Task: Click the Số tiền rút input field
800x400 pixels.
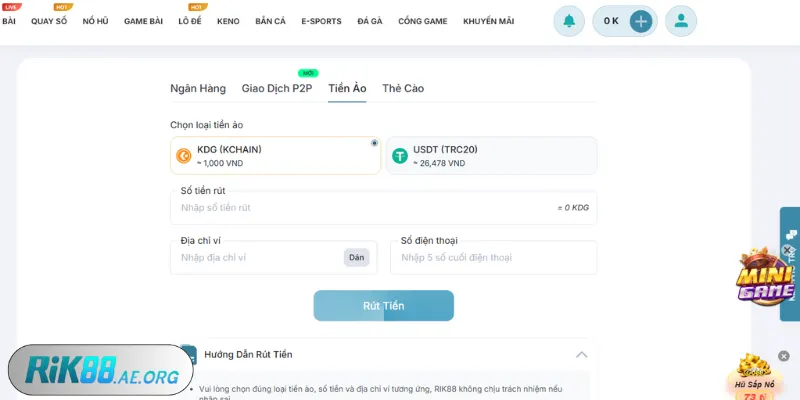Action: [x=360, y=208]
